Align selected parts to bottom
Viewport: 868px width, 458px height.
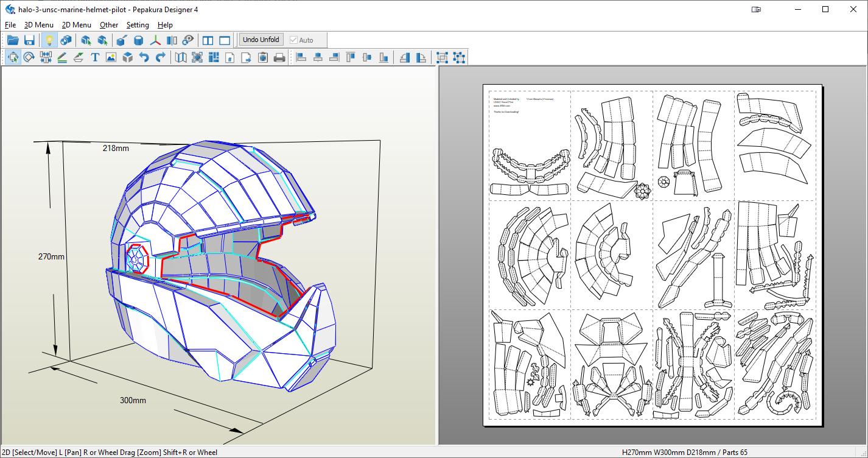(x=383, y=57)
